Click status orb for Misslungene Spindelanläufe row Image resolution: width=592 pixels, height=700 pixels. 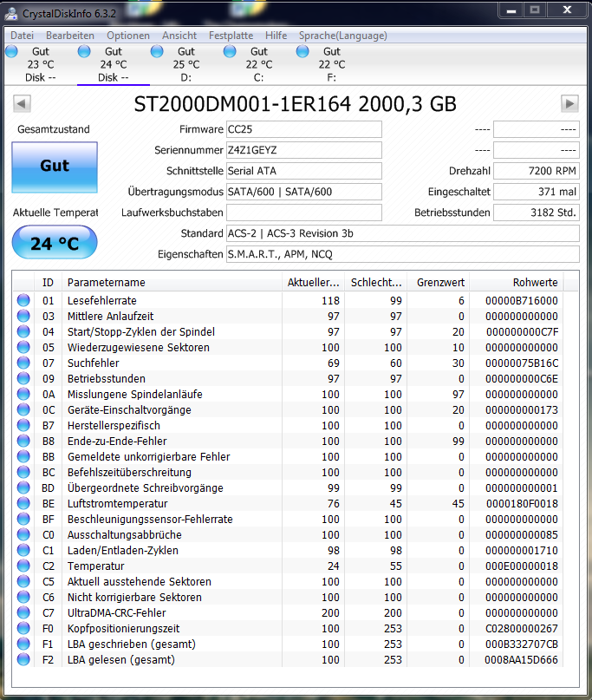point(23,394)
